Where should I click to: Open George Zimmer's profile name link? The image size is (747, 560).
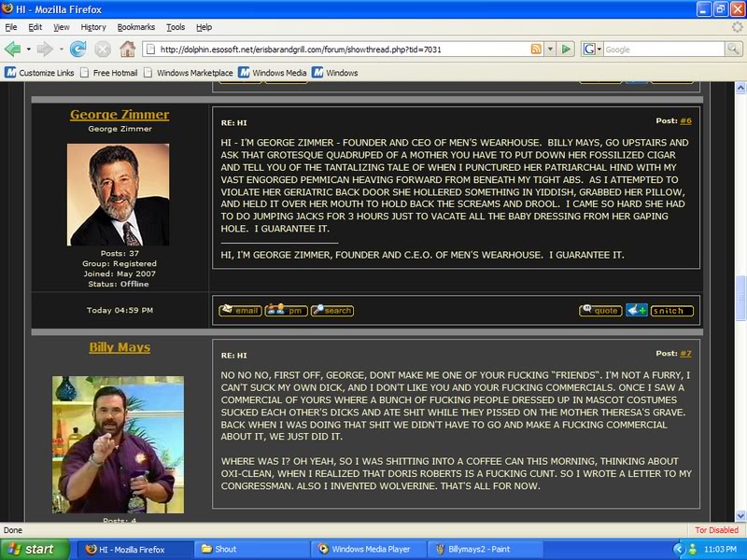pyautogui.click(x=120, y=115)
